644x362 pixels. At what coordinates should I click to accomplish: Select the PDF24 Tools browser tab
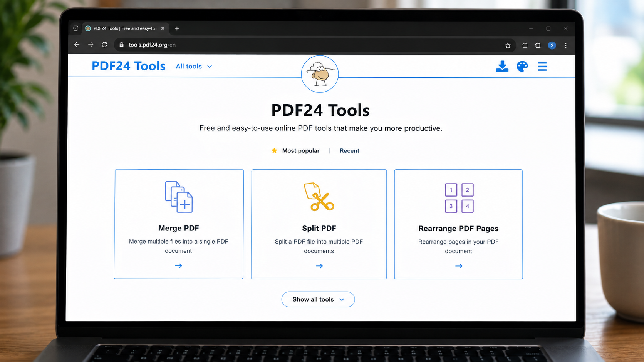point(125,28)
